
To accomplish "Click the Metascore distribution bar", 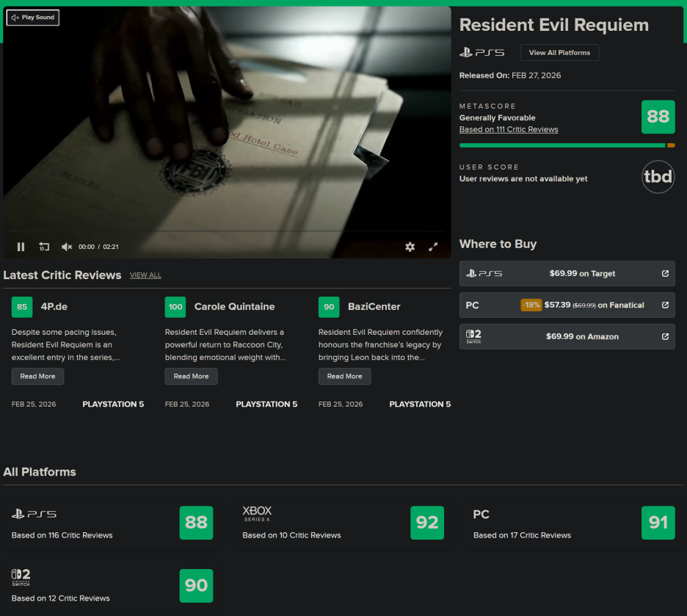I will pos(567,145).
